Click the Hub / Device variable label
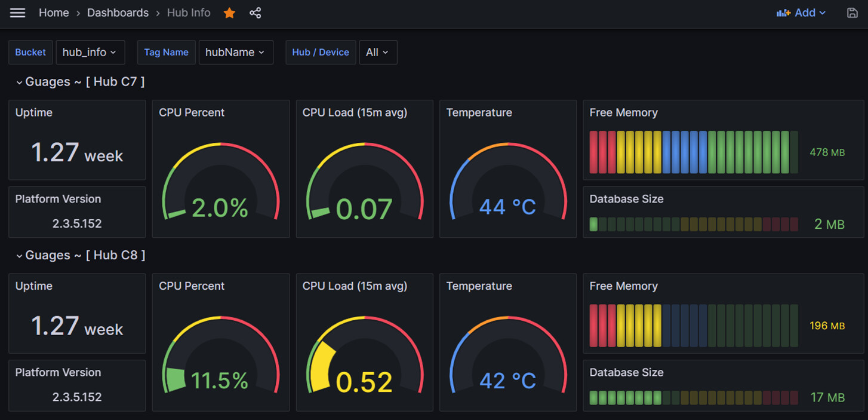 [321, 52]
